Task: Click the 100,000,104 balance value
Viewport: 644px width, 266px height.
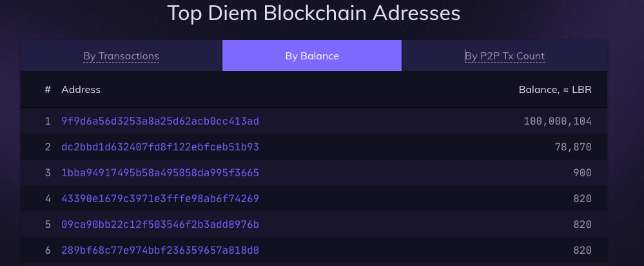Action: (558, 121)
